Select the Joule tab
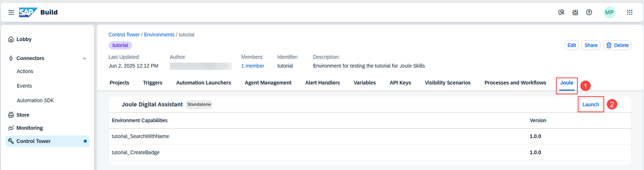Viewport: 644px width, 170px height. [567, 83]
